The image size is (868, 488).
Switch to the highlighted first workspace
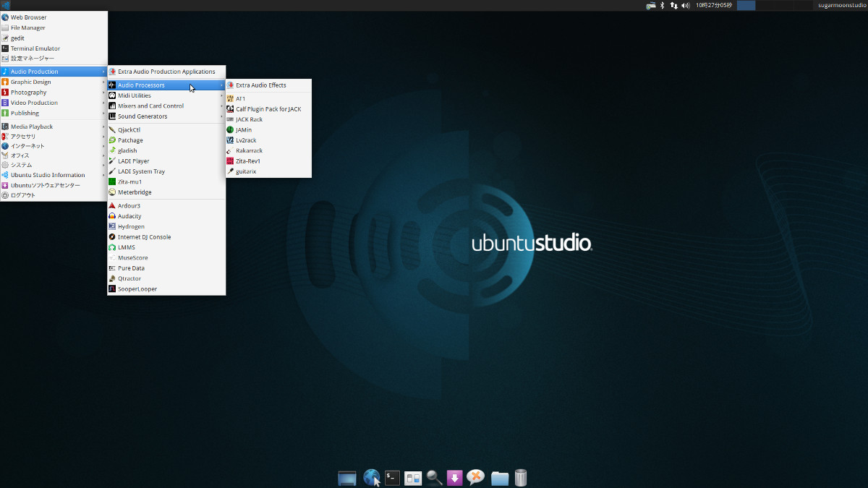746,5
